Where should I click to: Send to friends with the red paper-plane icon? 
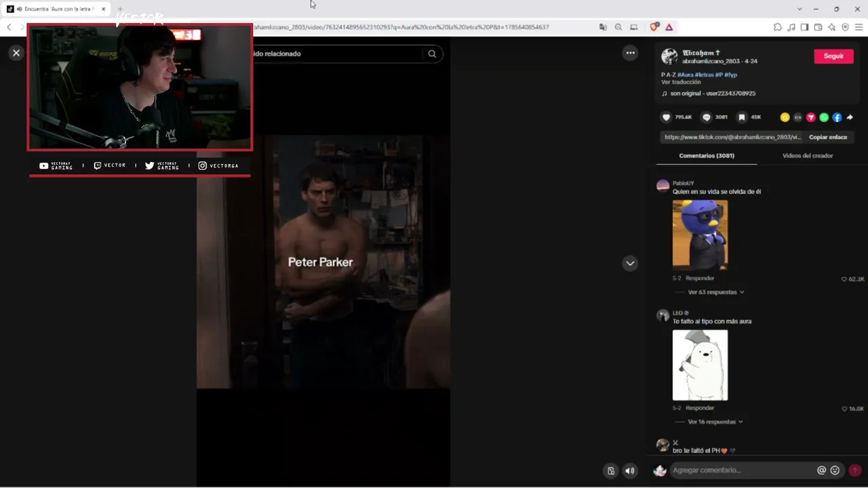coord(810,117)
